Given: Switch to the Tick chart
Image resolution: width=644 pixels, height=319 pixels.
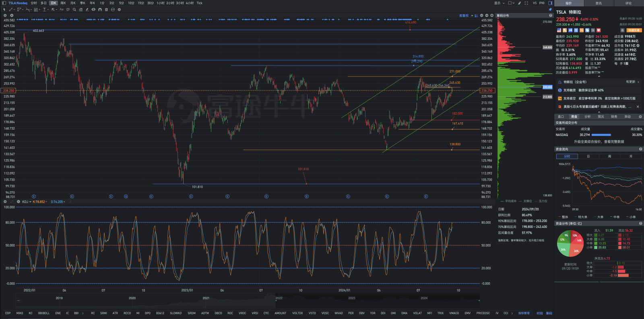Looking at the screenshot, I should [x=199, y=3].
